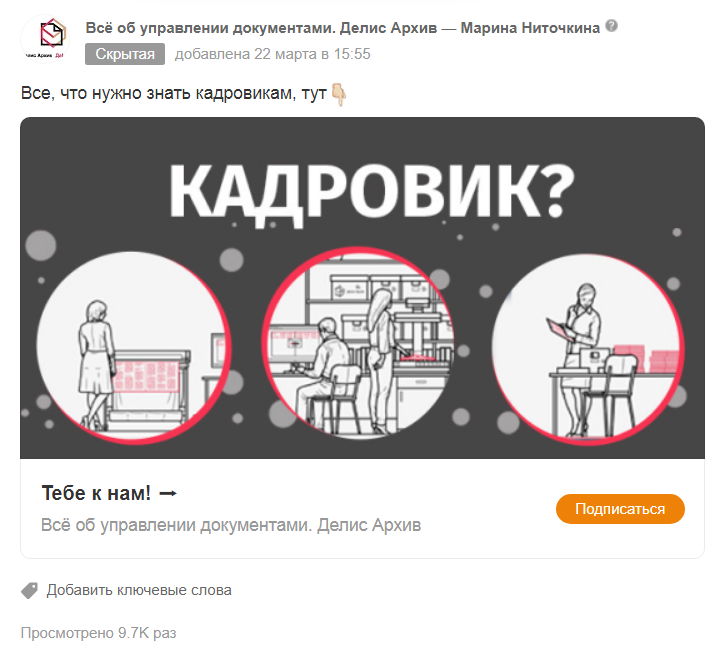Open the Тебе к нам! headline link
Viewport: 714px width, 649px height.
[96, 493]
